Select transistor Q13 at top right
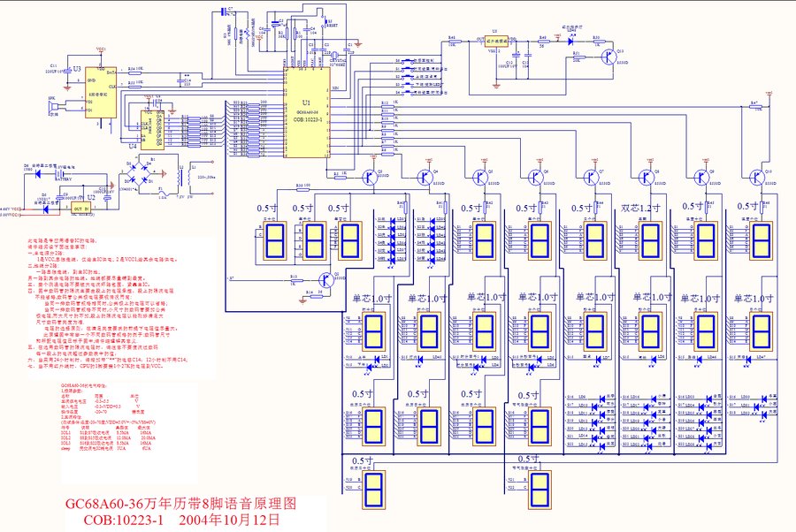 pos(610,57)
